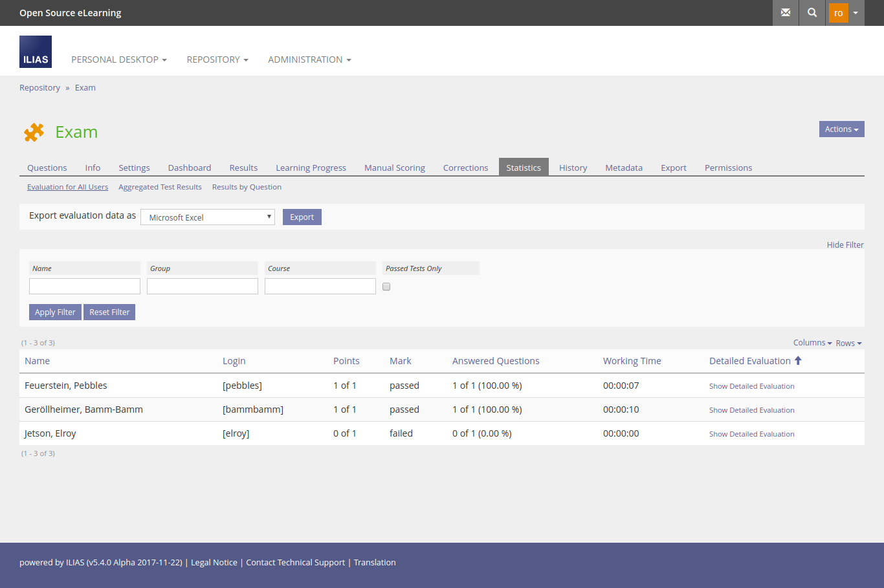Click the Detailed Evaluation sort arrow
This screenshot has width=884, height=588.
pos(798,361)
